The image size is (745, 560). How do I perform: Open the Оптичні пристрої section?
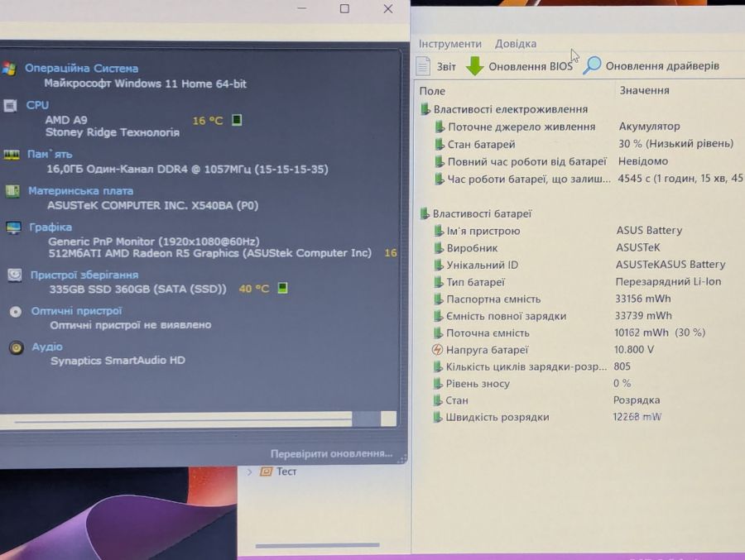tap(76, 311)
